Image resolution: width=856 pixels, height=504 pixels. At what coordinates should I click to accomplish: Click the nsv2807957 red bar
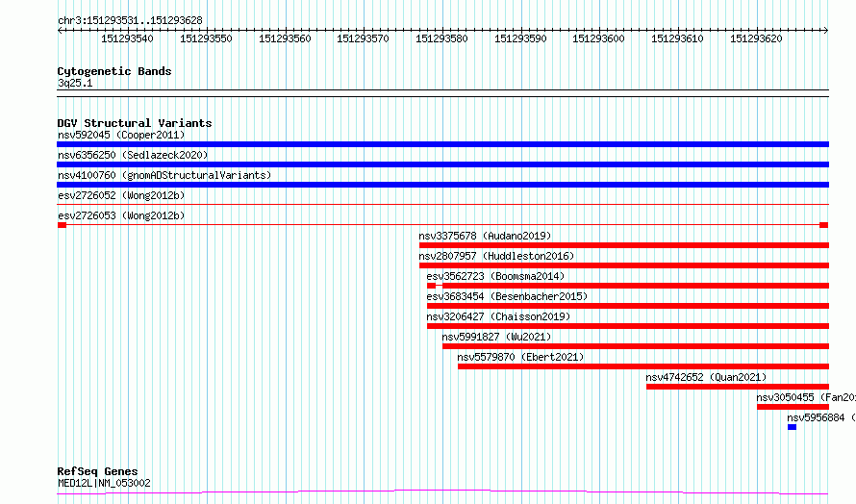click(x=624, y=265)
